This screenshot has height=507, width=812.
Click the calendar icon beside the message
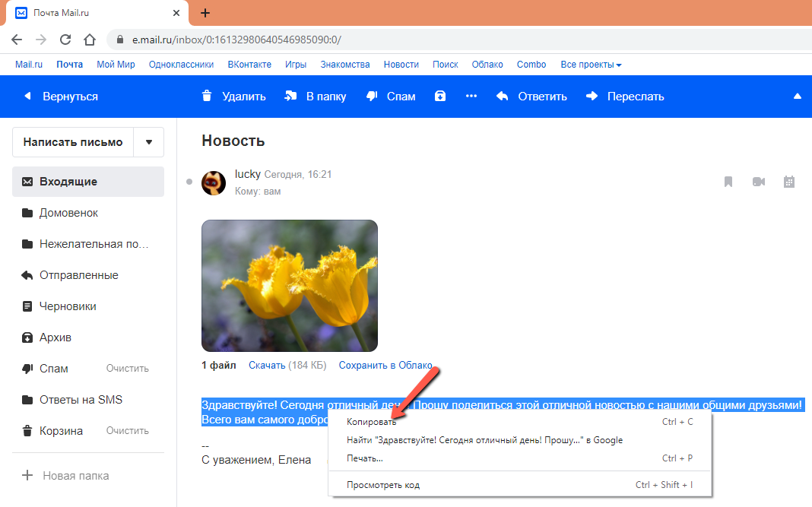(789, 182)
